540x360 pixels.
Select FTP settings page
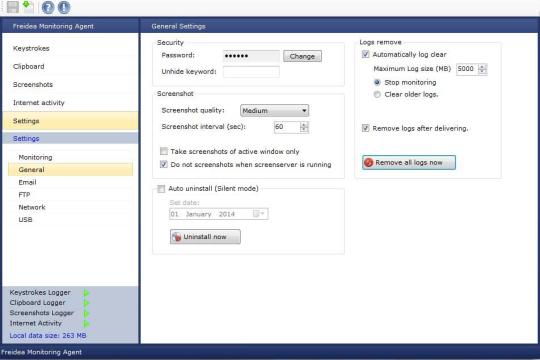[70, 195]
